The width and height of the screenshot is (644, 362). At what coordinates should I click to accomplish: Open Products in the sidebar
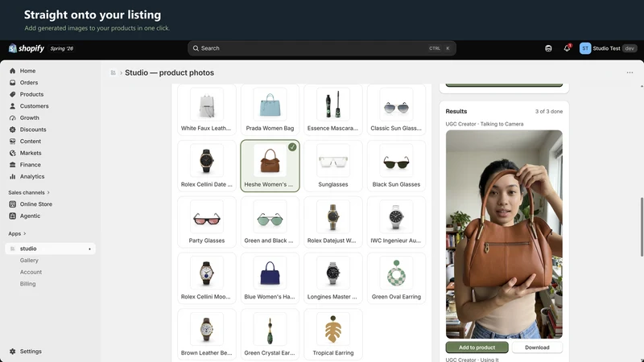[31, 94]
